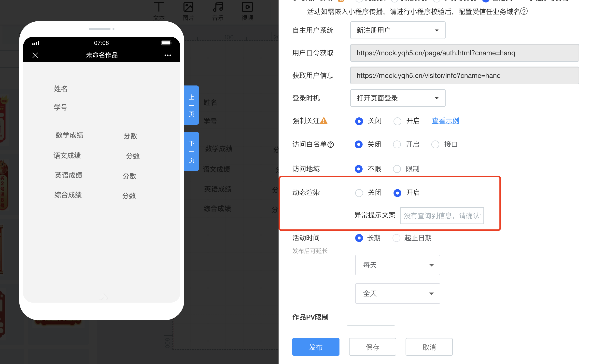Go to previous page with 上一页 tab
The width and height of the screenshot is (592, 364).
click(192, 105)
